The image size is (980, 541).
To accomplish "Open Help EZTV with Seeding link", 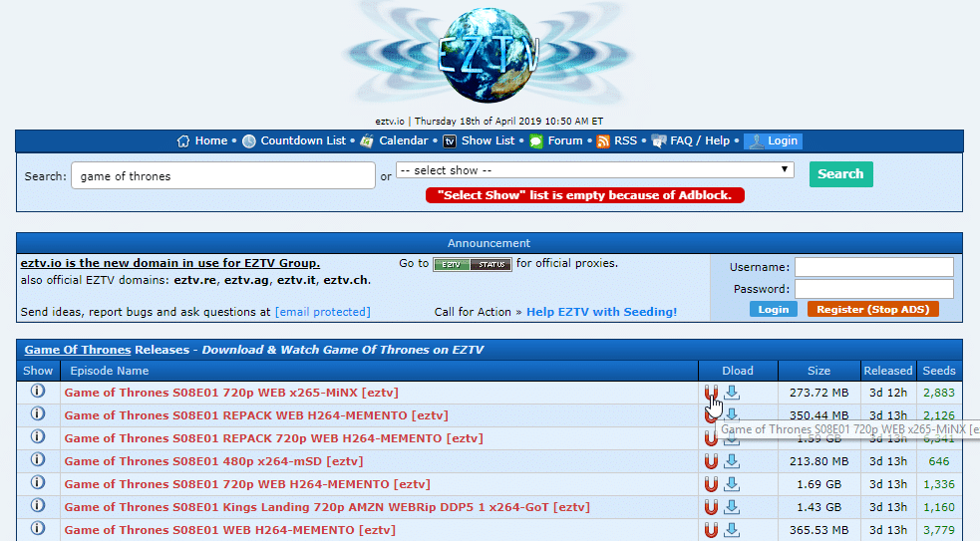I will click(602, 312).
